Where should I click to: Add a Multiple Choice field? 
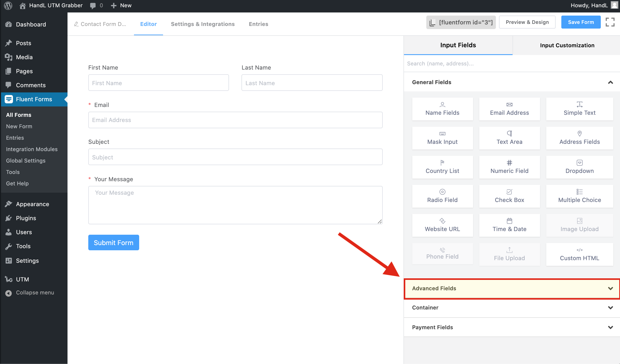pos(579,196)
